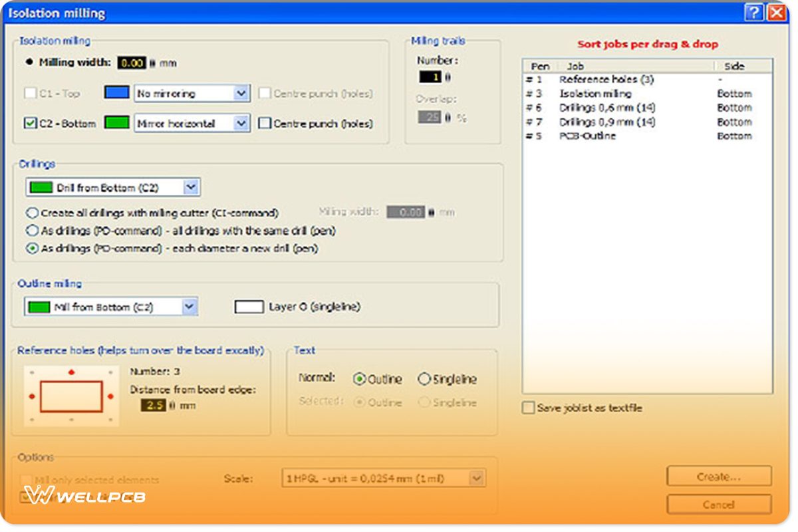
Task: Select all drillings with the same drill
Action: 32,231
